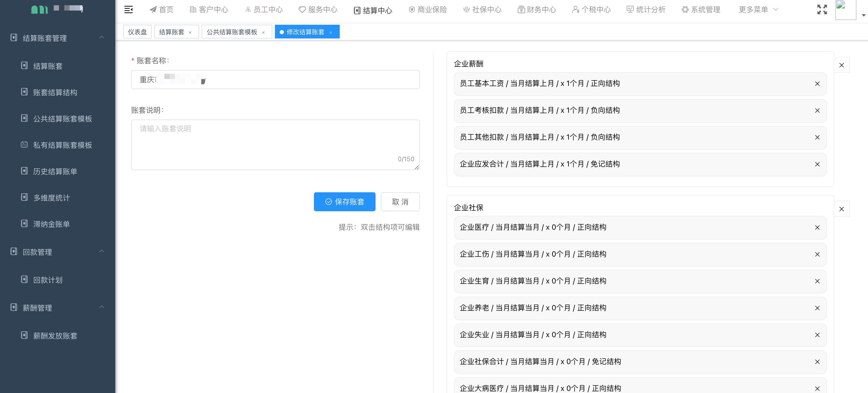Enter fullscreen using the expand icon

[822, 9]
